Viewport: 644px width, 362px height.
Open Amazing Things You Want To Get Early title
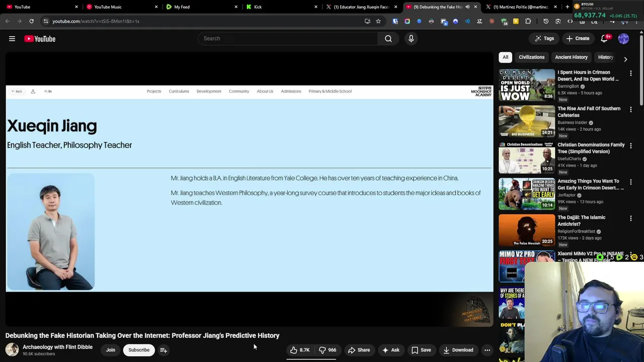[590, 185]
